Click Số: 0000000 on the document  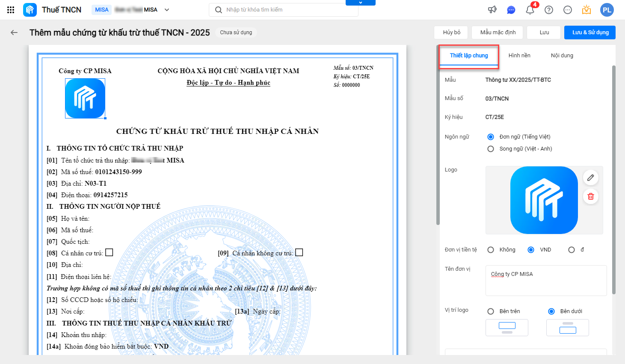pos(347,85)
